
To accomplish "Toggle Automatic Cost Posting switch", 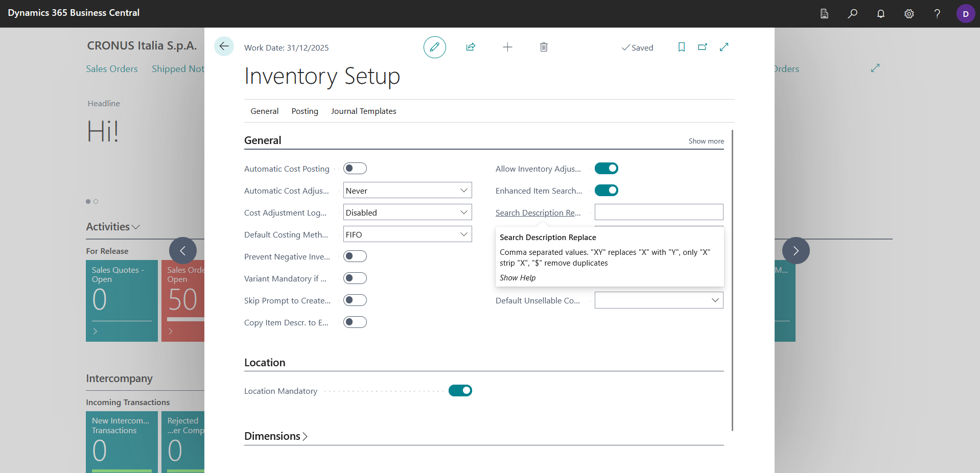I will tap(355, 169).
